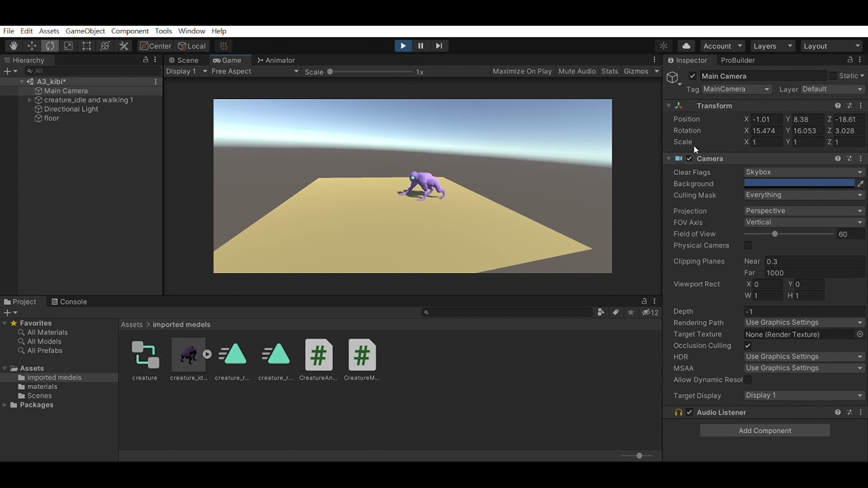This screenshot has width=868, height=488.
Task: Toggle Center pivot mode
Action: pyautogui.click(x=155, y=46)
